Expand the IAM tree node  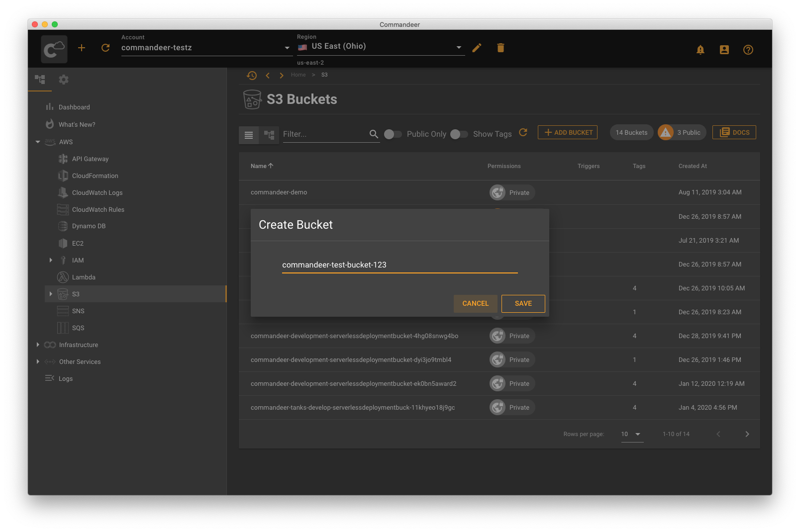[51, 260]
